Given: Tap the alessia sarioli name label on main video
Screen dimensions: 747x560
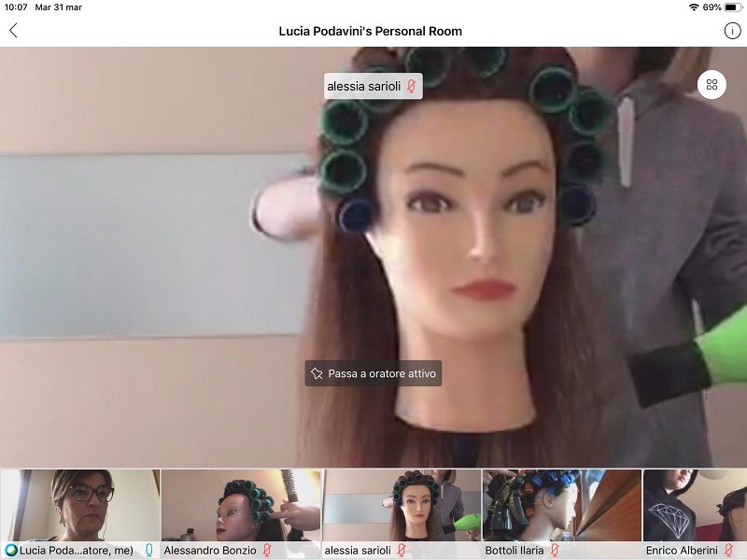Looking at the screenshot, I should tap(364, 87).
